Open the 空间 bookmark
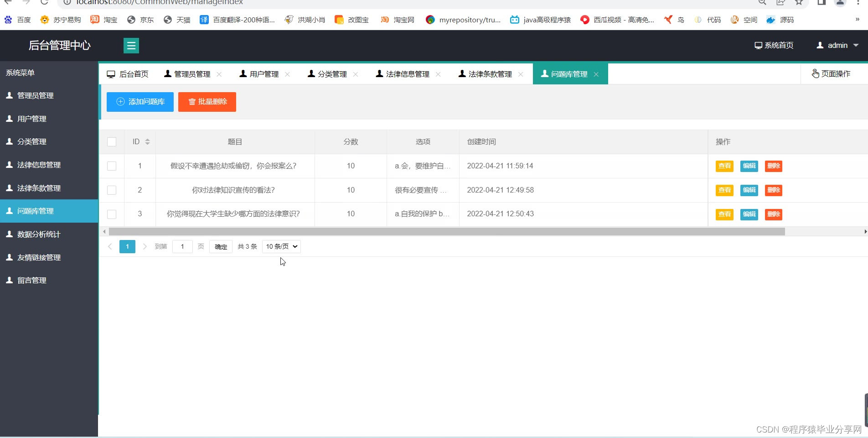The height and width of the screenshot is (438, 868). tap(744, 20)
